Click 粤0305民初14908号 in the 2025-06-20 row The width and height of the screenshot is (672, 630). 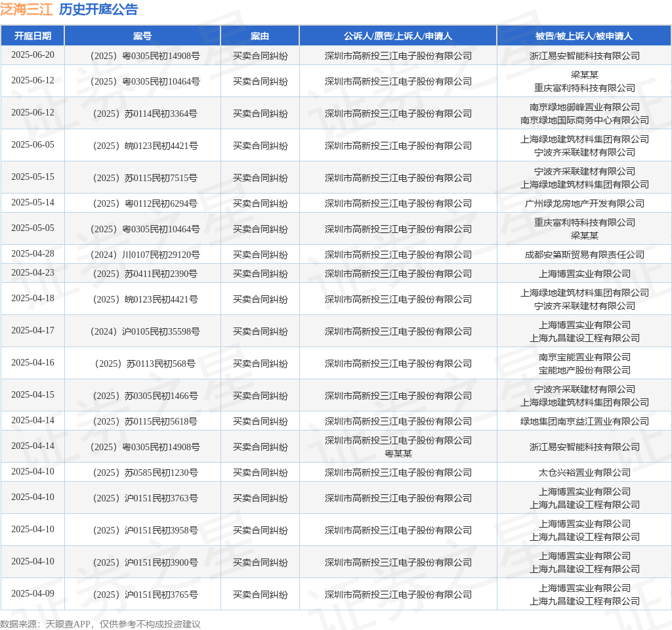pos(161,56)
